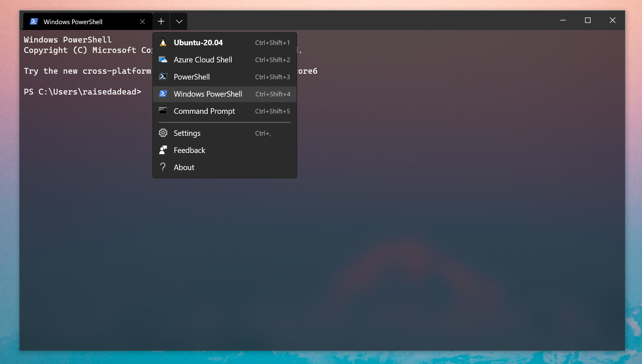This screenshot has height=364, width=642.
Task: Click the "Try the new cross-platform" text
Action: pyautogui.click(x=88, y=71)
